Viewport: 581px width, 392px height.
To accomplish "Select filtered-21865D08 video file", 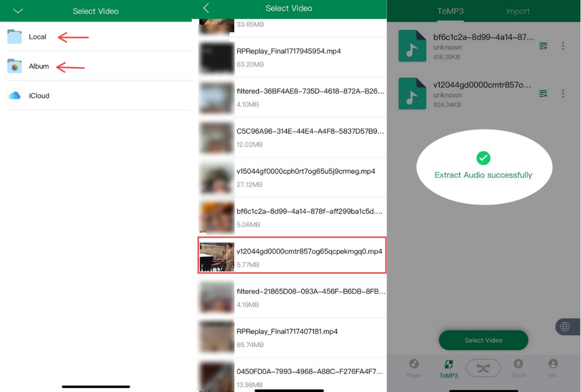I will [x=292, y=298].
